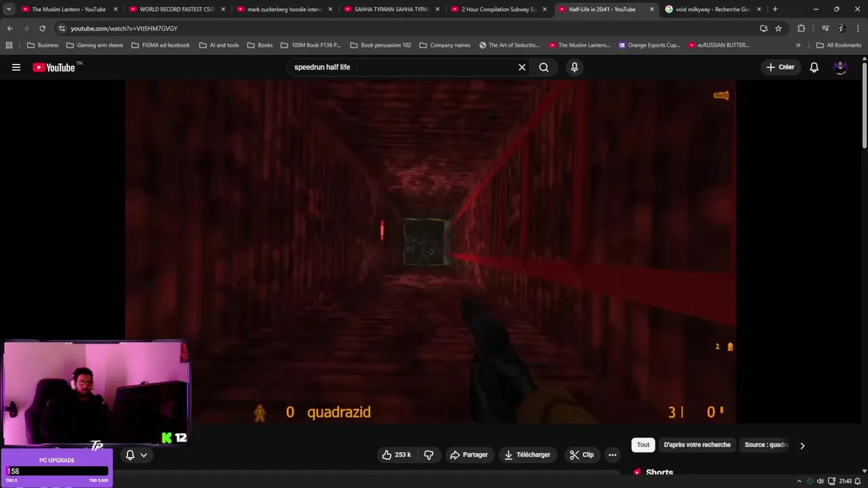Open 100M Book P136 bookmark folder
Image resolution: width=868 pixels, height=488 pixels.
(311, 45)
